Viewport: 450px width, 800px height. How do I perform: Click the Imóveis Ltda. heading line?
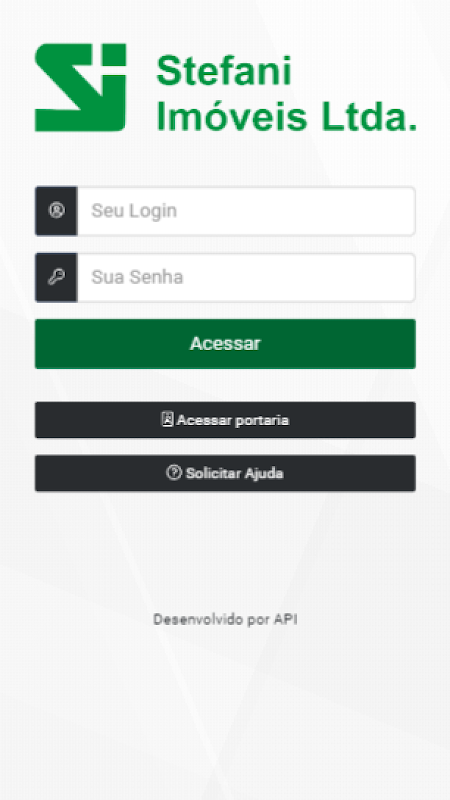[287, 115]
